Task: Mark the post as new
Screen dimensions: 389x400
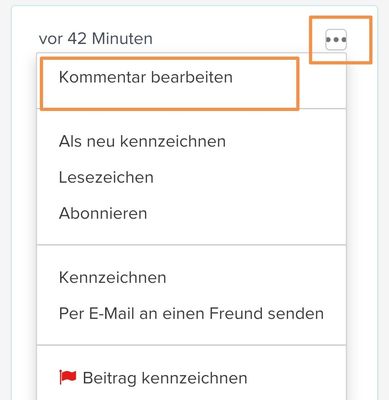Action: pos(142,141)
